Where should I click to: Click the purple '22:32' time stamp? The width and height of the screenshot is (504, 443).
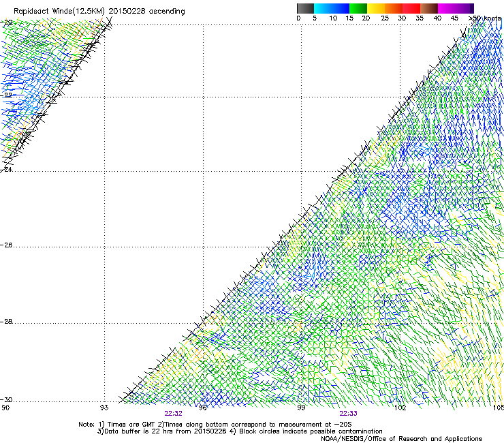173,414
